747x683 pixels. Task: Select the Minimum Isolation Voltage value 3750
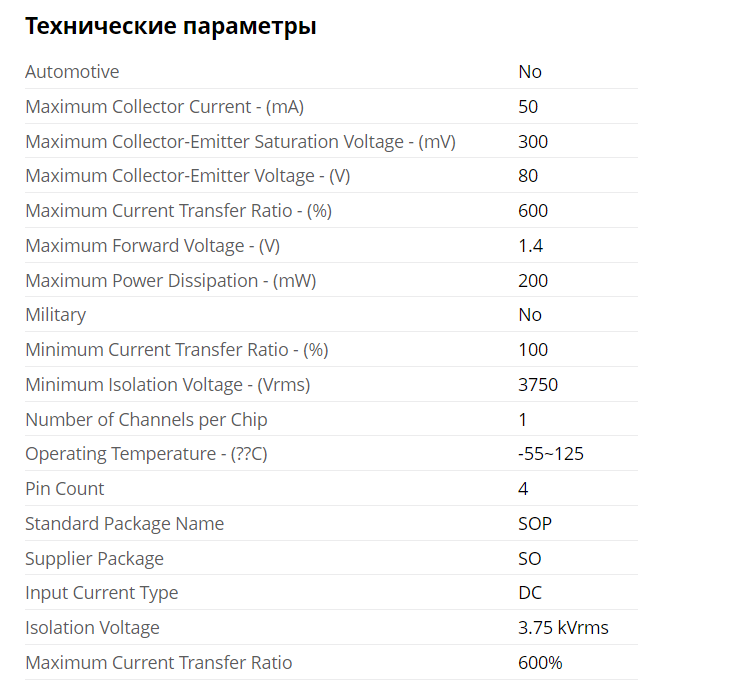[538, 385]
